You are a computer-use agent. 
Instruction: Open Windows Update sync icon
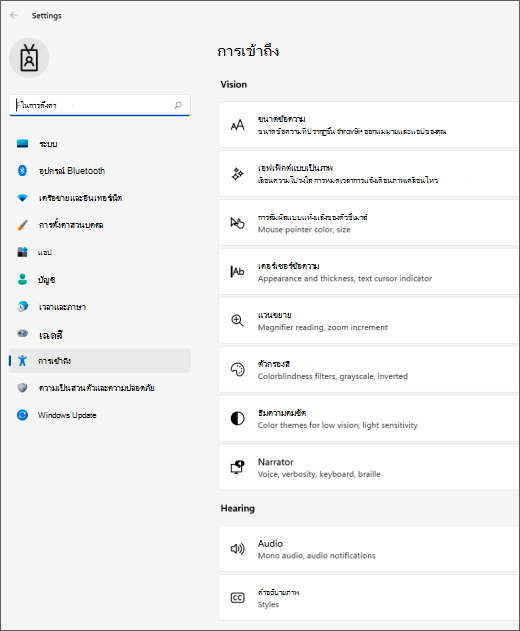[x=23, y=415]
